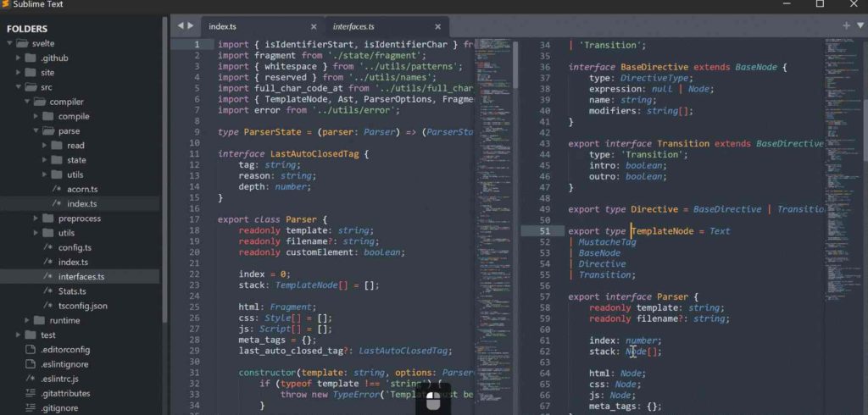
Task: Click the compiler folder icon
Action: (x=40, y=102)
